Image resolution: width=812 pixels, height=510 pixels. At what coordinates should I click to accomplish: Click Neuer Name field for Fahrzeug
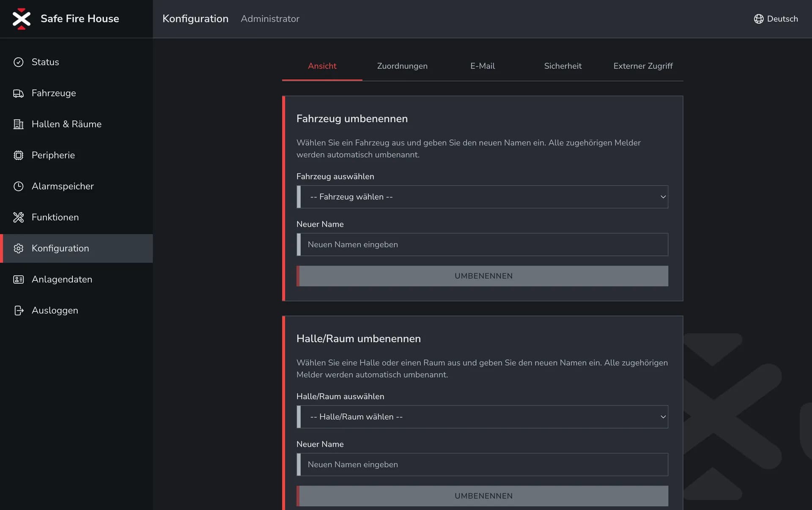tap(482, 244)
